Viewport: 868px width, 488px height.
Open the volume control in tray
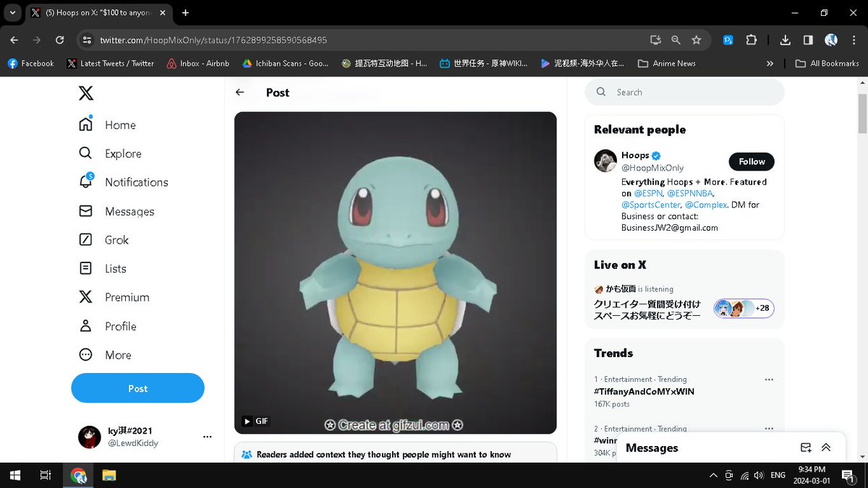pyautogui.click(x=758, y=475)
